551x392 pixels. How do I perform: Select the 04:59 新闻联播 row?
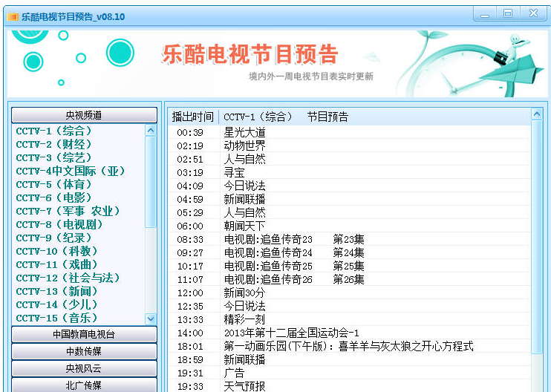click(349, 199)
